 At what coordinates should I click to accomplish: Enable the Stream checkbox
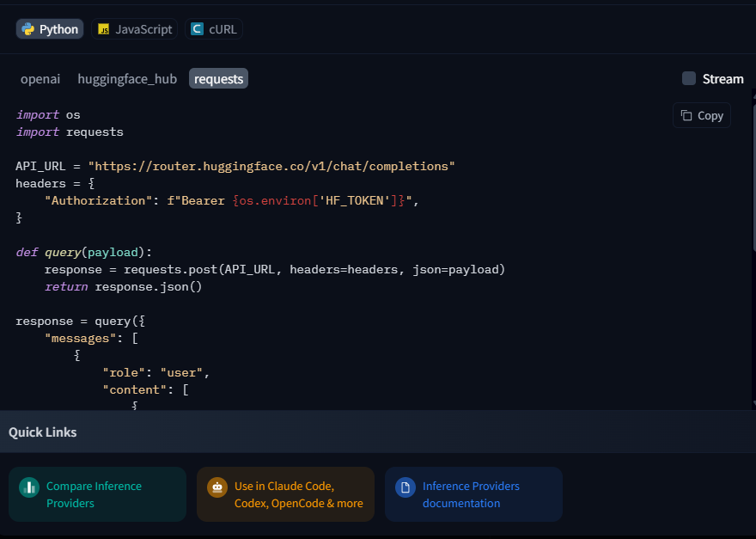point(689,78)
